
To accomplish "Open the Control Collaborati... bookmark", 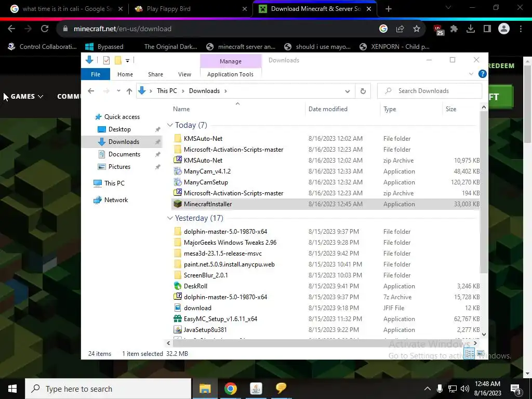I will point(42,47).
